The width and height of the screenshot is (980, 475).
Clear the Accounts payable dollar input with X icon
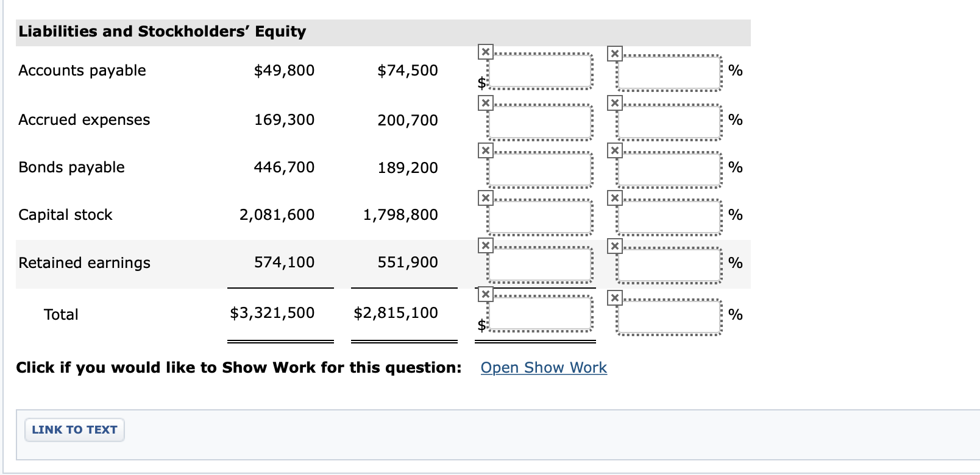(485, 53)
